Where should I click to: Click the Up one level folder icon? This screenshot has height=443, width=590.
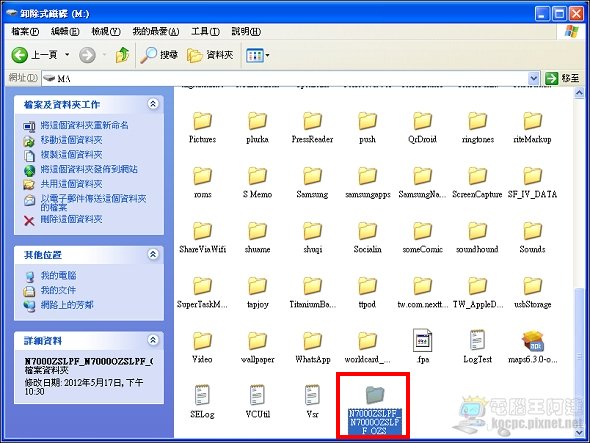tap(122, 55)
